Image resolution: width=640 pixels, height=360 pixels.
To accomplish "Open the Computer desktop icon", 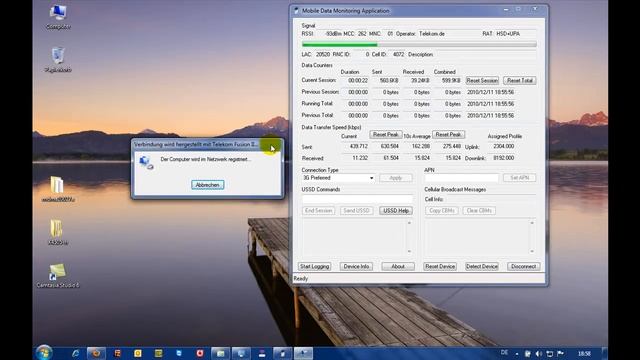I will (58, 17).
